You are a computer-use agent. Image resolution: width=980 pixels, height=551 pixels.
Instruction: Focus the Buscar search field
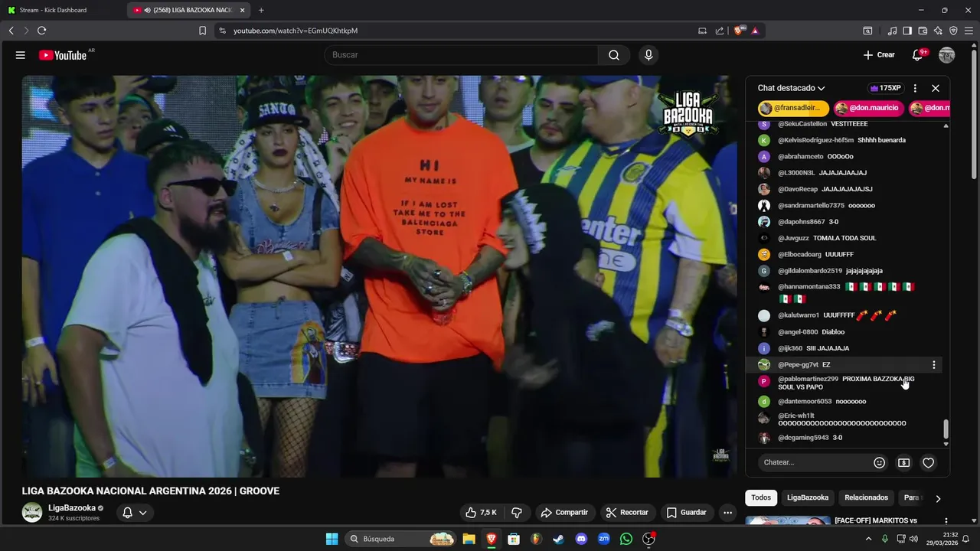pos(461,55)
